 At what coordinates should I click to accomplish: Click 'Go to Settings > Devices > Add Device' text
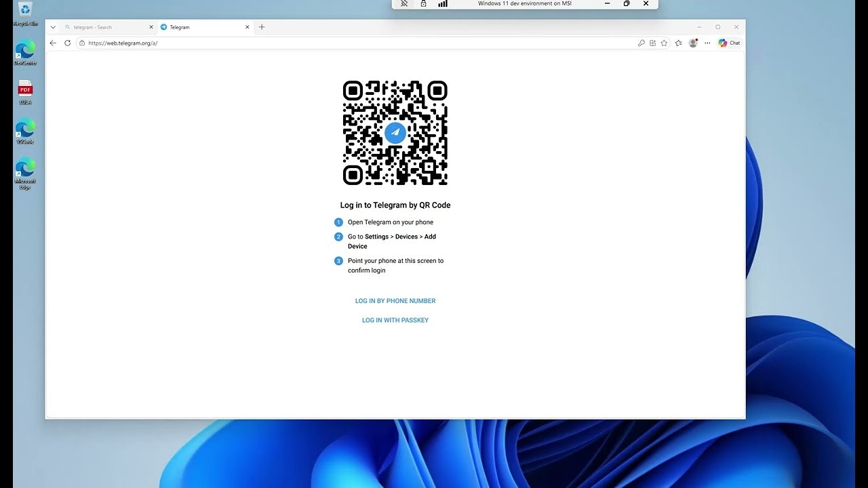pos(392,241)
